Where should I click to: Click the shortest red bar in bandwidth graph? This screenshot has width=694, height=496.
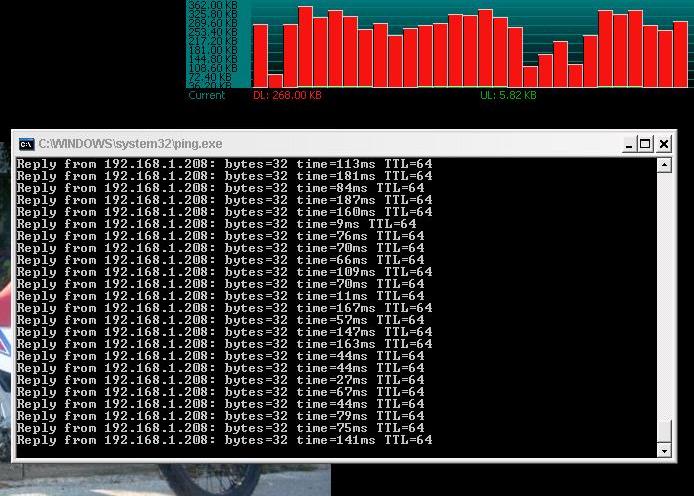tap(275, 80)
